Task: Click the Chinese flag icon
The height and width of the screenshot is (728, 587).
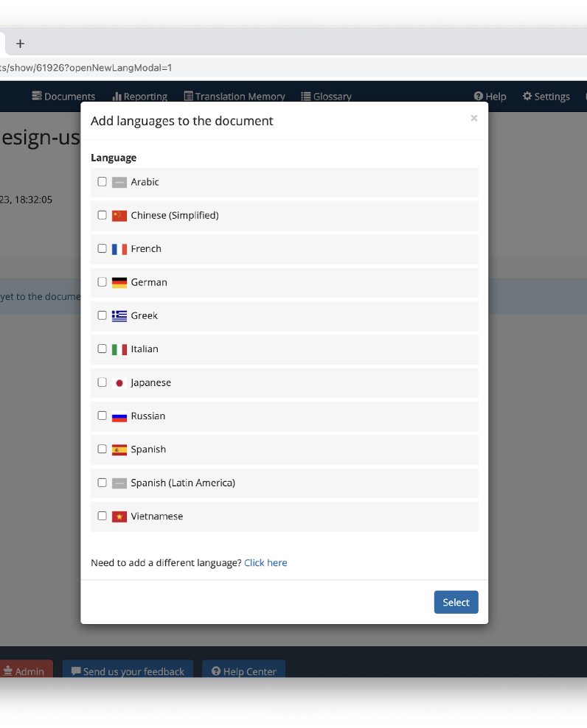Action: click(x=119, y=216)
